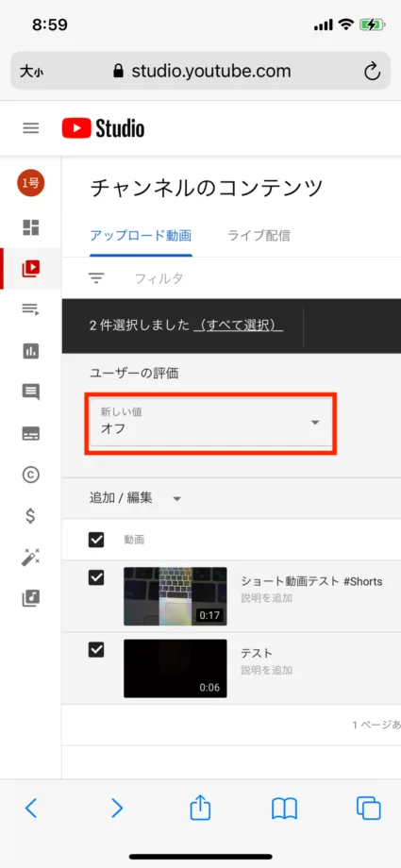Click 説明を追加 under ショート動画テスト

[x=266, y=598]
